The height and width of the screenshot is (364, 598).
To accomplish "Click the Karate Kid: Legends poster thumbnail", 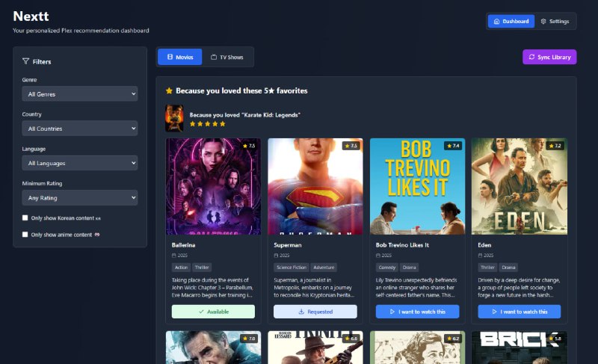I will [173, 118].
